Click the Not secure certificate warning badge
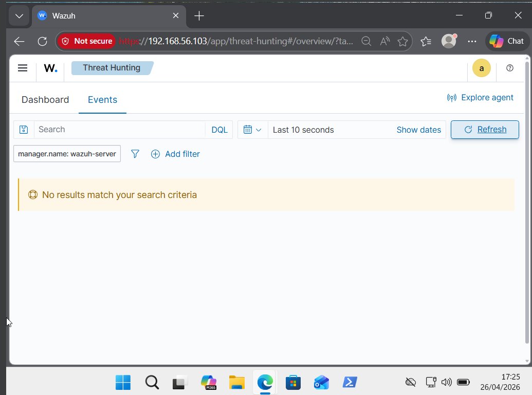532x395 pixels. [x=87, y=41]
